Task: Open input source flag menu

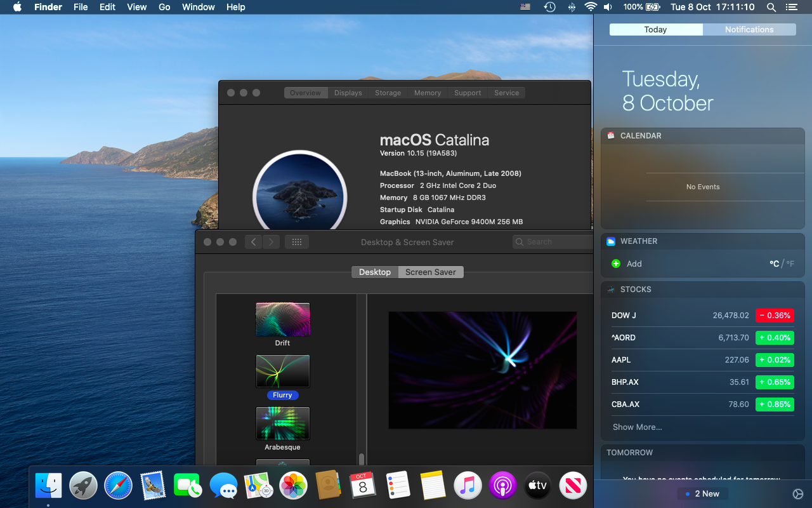Action: click(525, 7)
